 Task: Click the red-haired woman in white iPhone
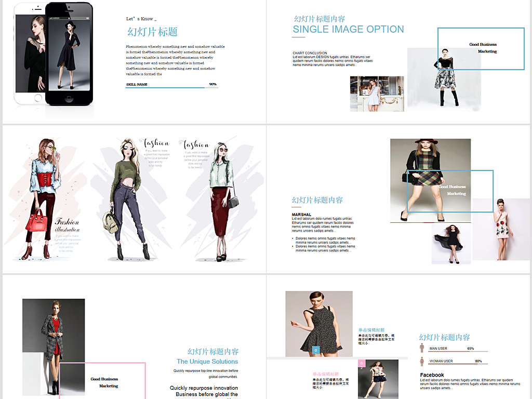pyautogui.click(x=30, y=52)
